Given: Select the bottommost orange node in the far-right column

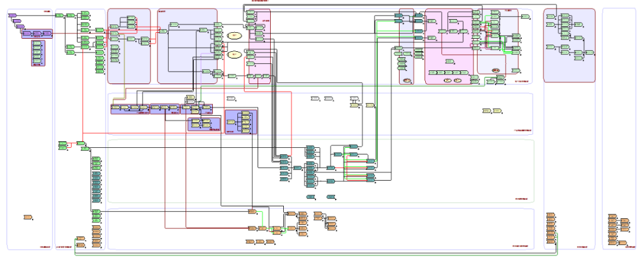Looking at the screenshot, I should [x=623, y=243].
